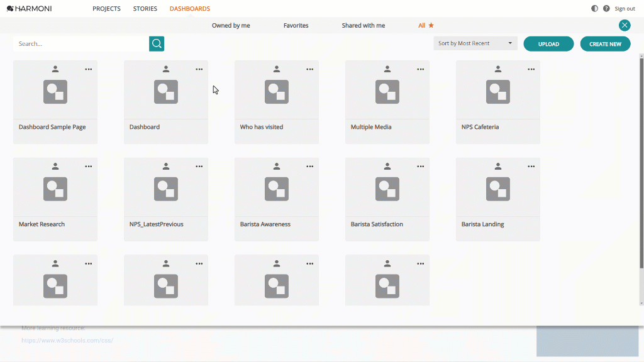Screen dimensions: 644x362
Task: Open the Dashboard Sample Page thumbnail
Action: [55, 92]
